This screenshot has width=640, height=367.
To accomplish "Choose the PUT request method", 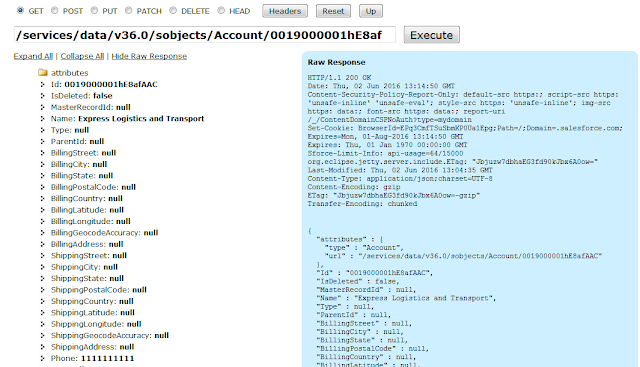I will click(x=94, y=11).
